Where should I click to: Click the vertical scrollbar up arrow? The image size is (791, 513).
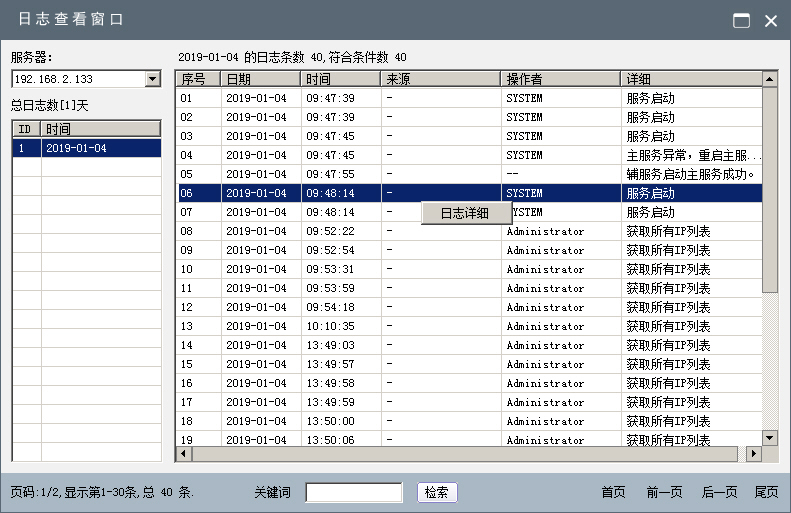[769, 78]
